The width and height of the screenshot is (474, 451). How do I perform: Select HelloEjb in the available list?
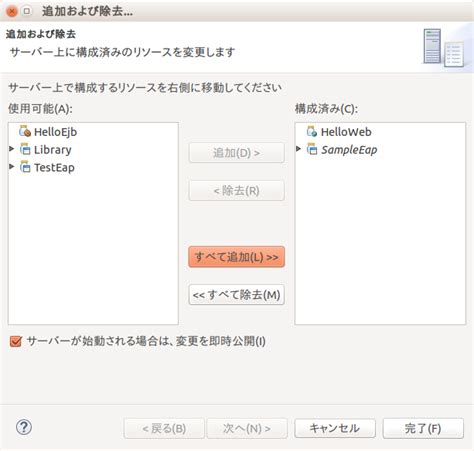pyautogui.click(x=55, y=132)
